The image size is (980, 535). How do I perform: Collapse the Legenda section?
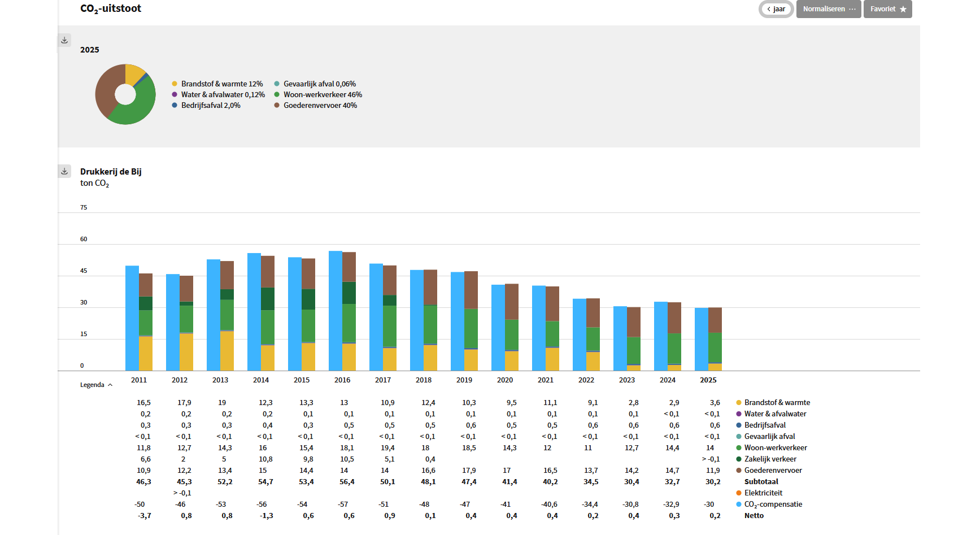(97, 385)
